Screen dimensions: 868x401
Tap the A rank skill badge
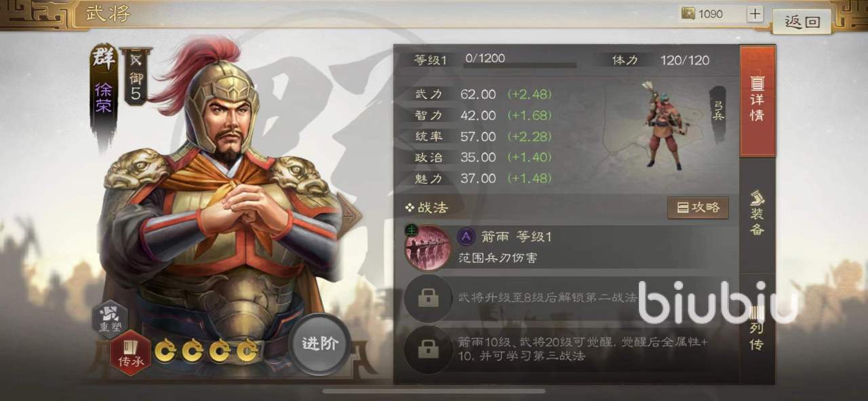[x=466, y=236]
